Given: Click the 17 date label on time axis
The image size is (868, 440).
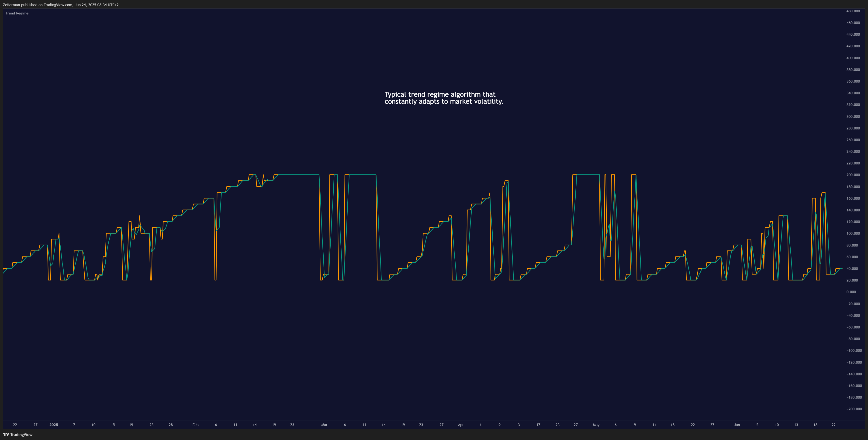Looking at the screenshot, I should click(538, 425).
